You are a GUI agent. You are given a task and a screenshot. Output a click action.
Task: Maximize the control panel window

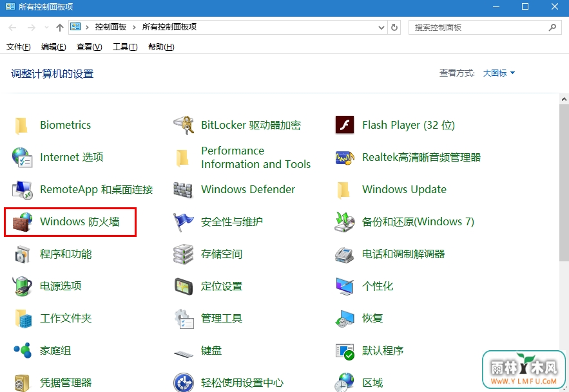525,6
